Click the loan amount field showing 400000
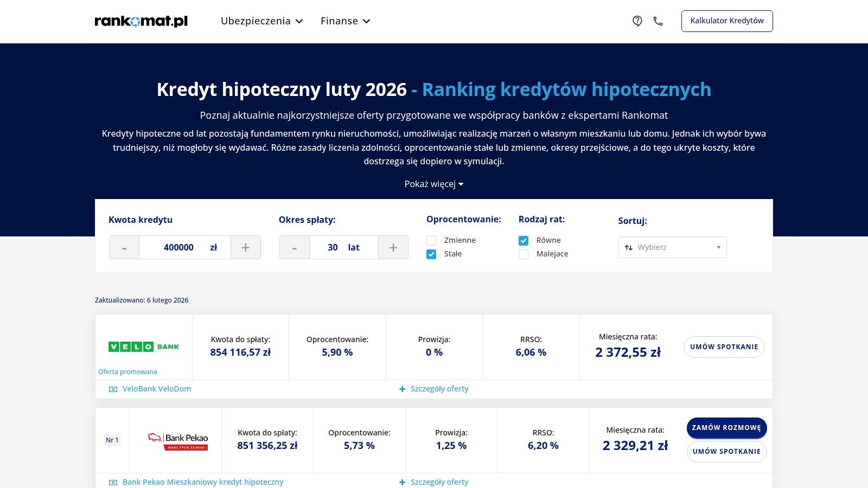868x488 pixels. coord(185,247)
